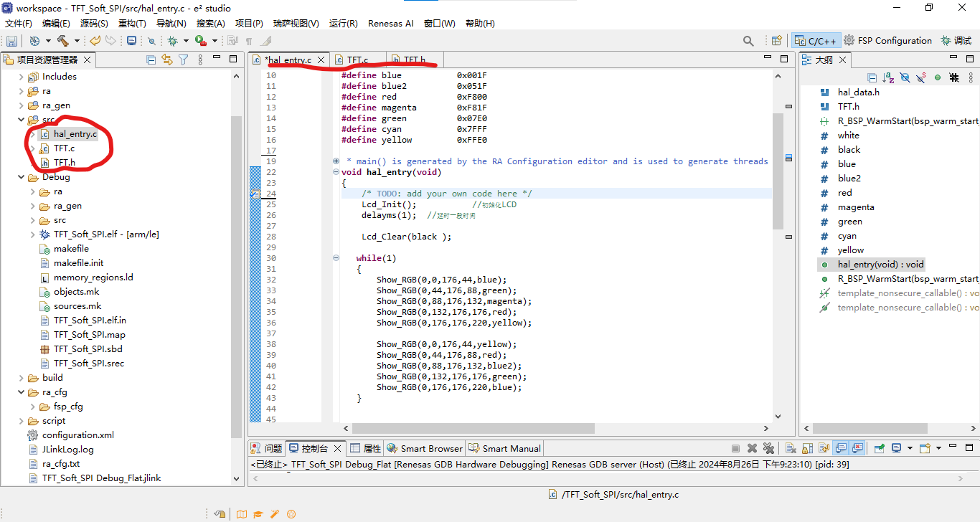The width and height of the screenshot is (980, 522).
Task: Expand the Includes tree node
Action: coord(21,77)
